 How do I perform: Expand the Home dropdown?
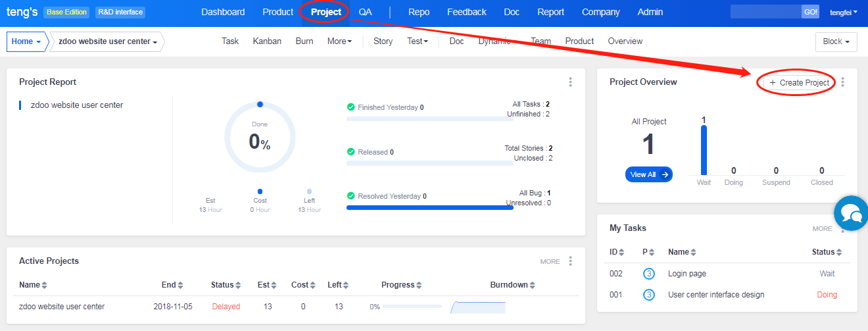tap(26, 41)
